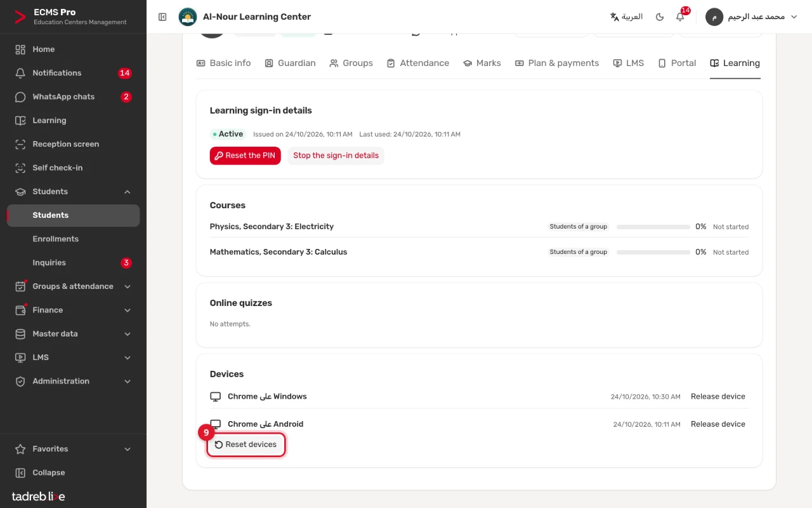Open Reception screen
Screen dimensions: 812x508
(x=73, y=144)
